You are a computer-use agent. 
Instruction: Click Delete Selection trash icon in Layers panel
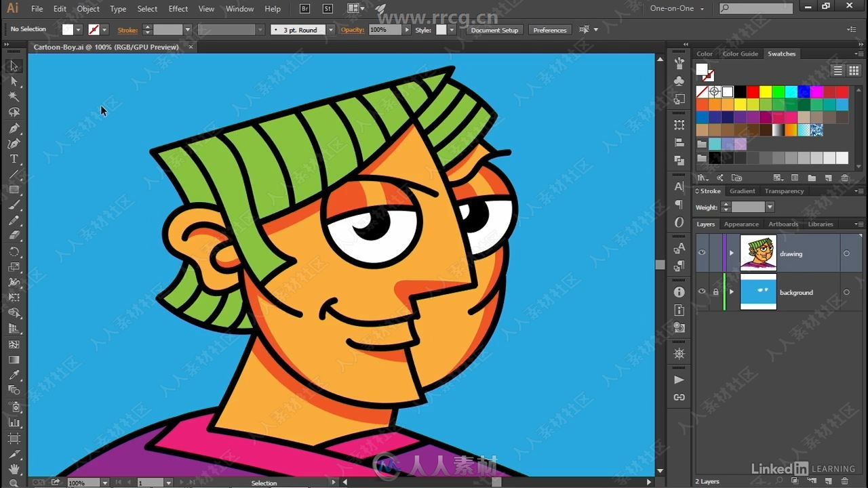point(844,481)
